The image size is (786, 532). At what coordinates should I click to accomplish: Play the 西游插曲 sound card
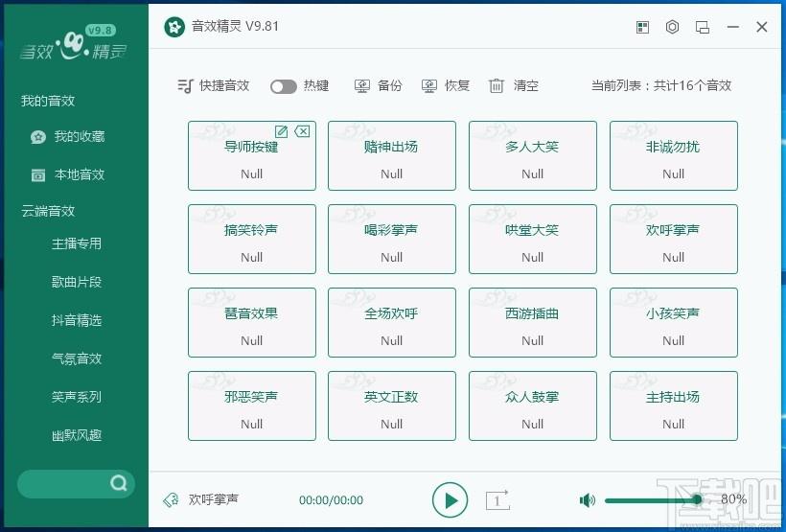pyautogui.click(x=533, y=322)
